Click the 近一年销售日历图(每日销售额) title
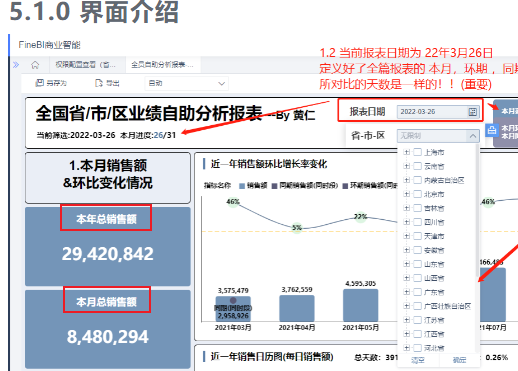Viewport: 518px width, 371px height. [x=272, y=357]
